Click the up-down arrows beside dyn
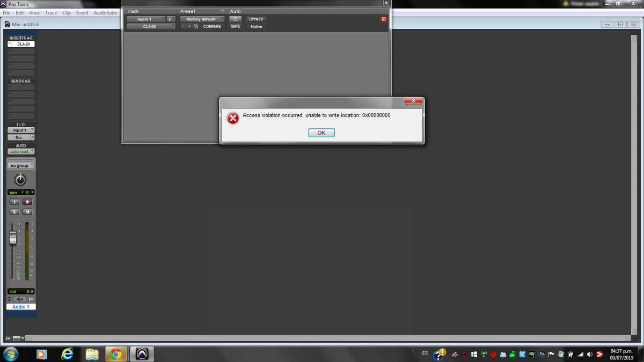644x362 pixels. click(10, 299)
